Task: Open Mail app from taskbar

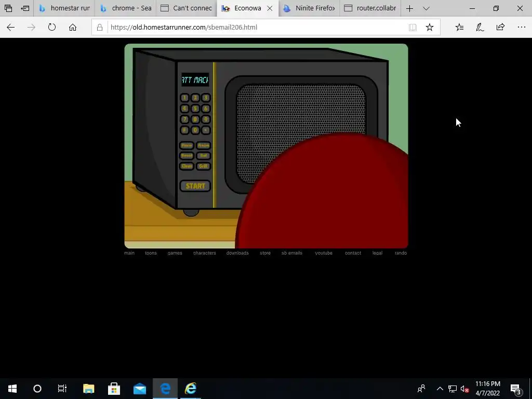Action: coord(139,389)
